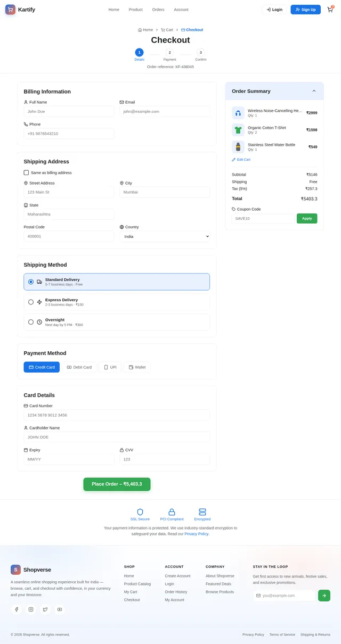Select Express Delivery radio button
This screenshot has width=341, height=644.
tap(31, 302)
